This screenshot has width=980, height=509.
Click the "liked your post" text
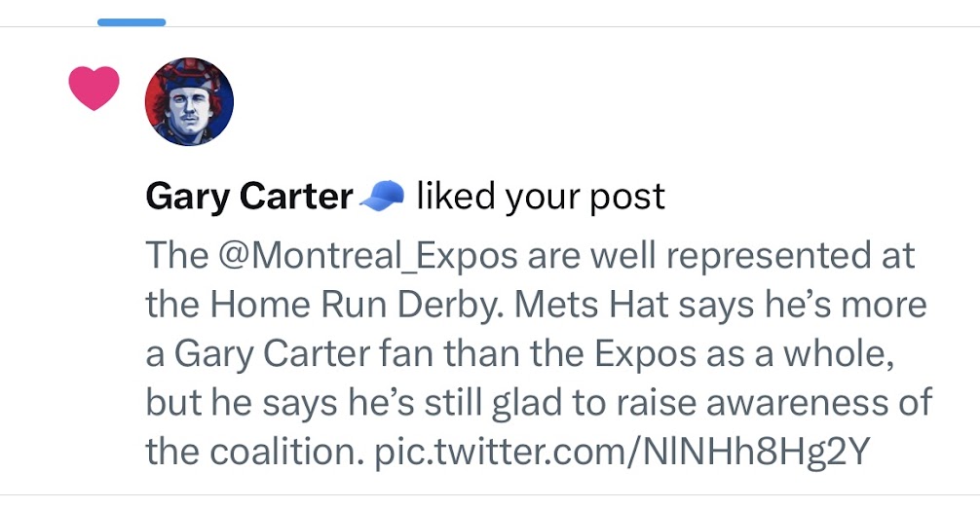click(x=541, y=197)
